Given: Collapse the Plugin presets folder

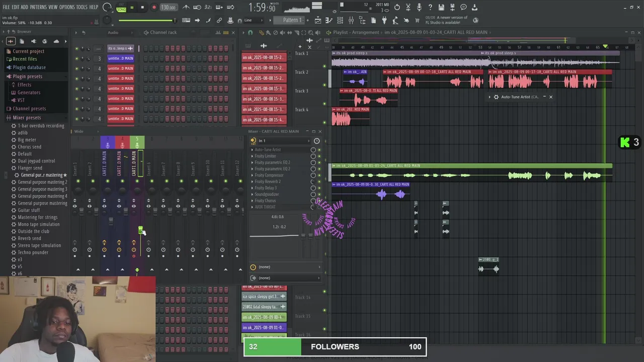Looking at the screenshot, I should coord(27,76).
